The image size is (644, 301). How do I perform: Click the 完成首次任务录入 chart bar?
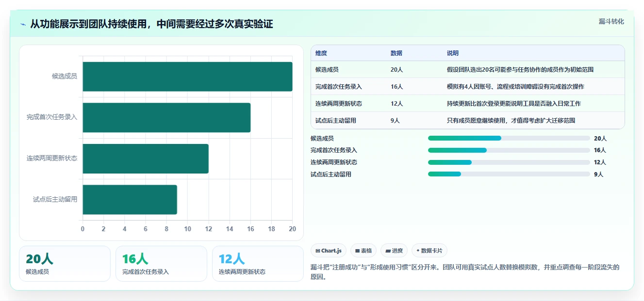point(166,117)
